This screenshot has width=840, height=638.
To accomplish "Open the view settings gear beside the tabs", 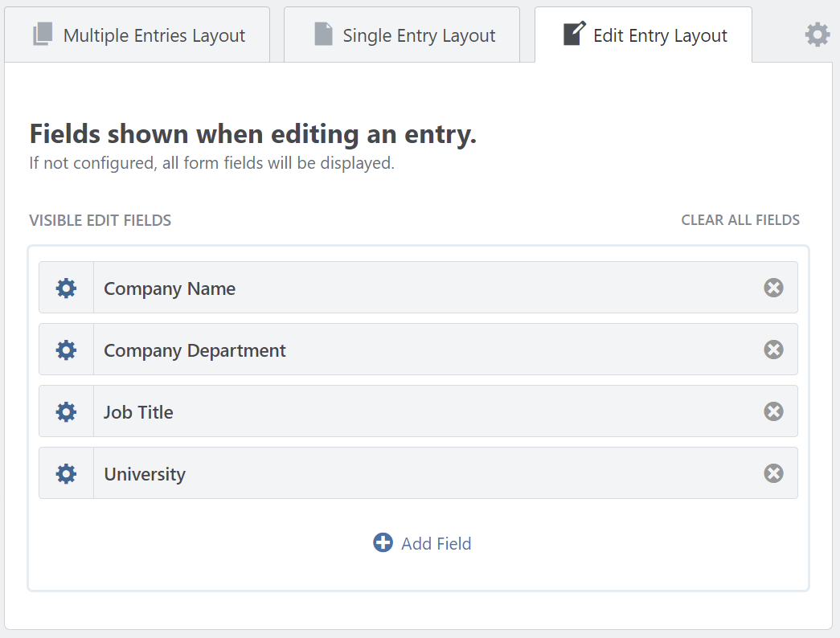I will pyautogui.click(x=817, y=35).
